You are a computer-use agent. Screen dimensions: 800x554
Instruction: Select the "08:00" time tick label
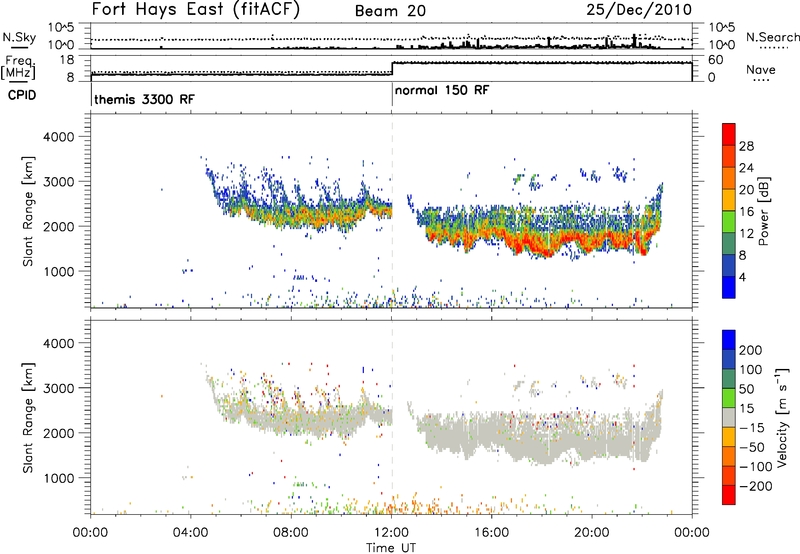coord(291,533)
